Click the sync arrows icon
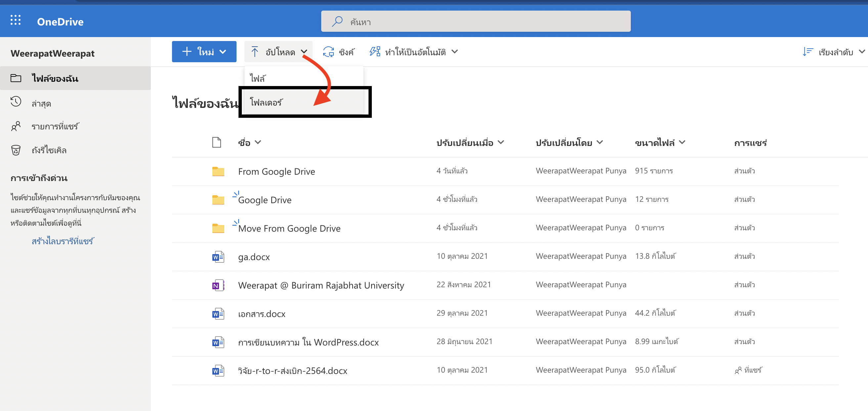Screen dimensions: 868x411 pyautogui.click(x=328, y=52)
